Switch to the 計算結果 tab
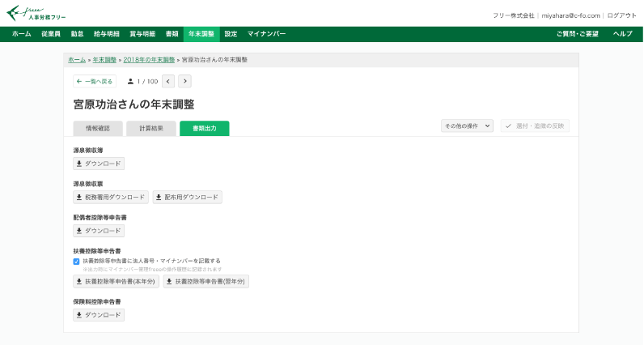The image size is (644, 345). (150, 128)
